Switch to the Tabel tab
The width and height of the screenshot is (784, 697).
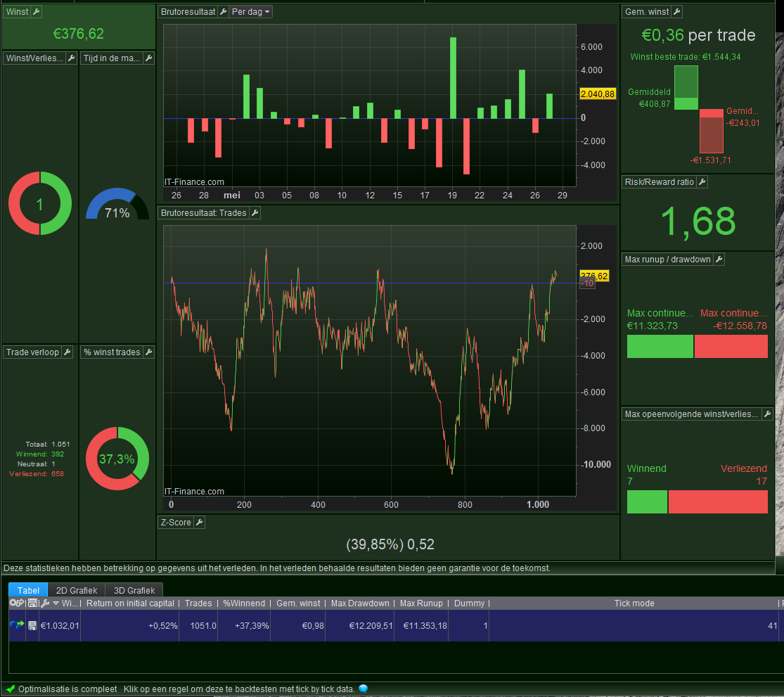pos(28,590)
